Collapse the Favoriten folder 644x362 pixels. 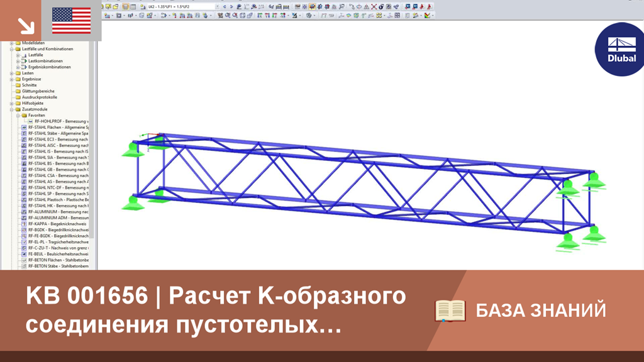click(x=18, y=116)
